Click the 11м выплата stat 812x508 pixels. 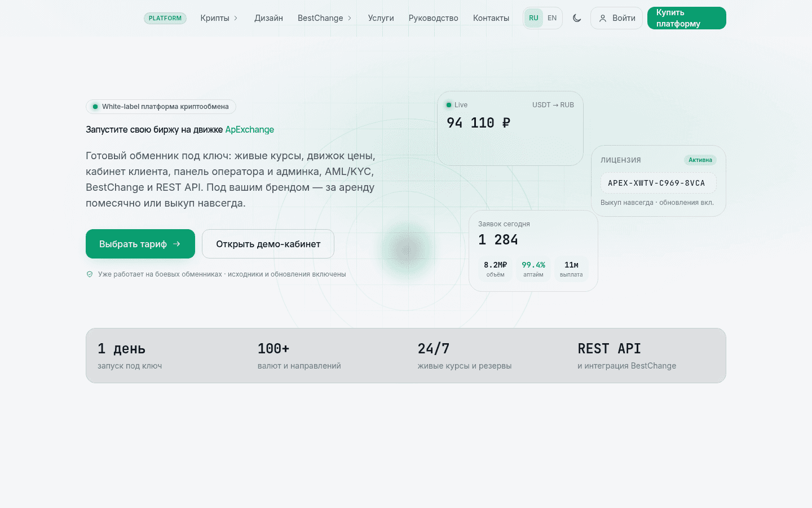pos(571,269)
